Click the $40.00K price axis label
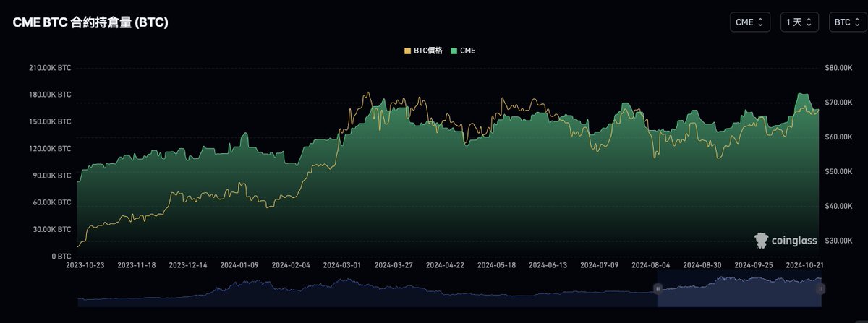 click(839, 206)
